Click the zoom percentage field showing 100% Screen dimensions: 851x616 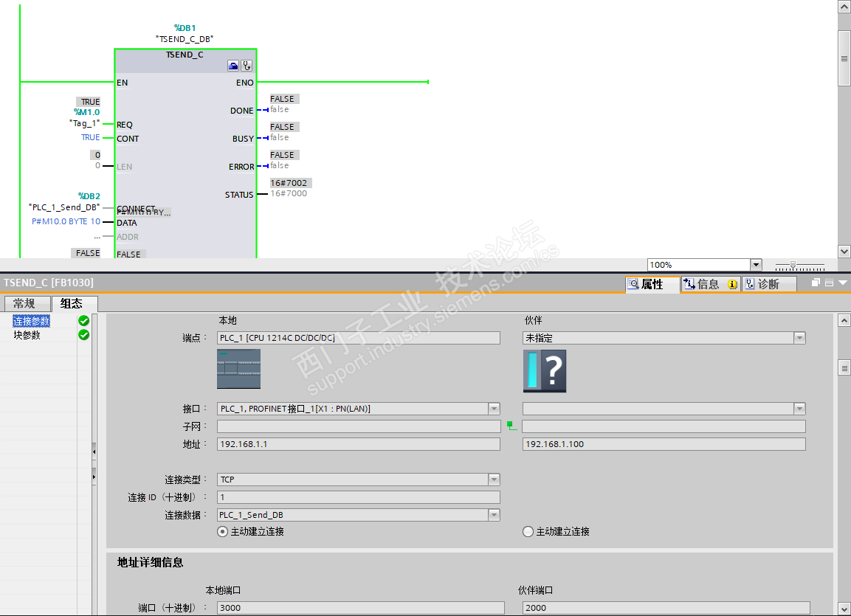(699, 265)
